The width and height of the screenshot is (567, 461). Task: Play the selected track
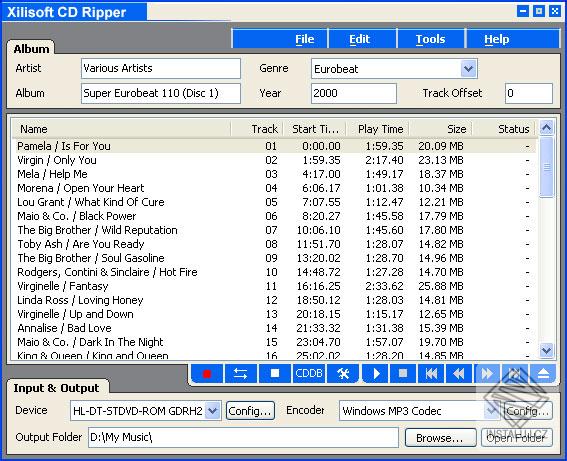[x=376, y=374]
